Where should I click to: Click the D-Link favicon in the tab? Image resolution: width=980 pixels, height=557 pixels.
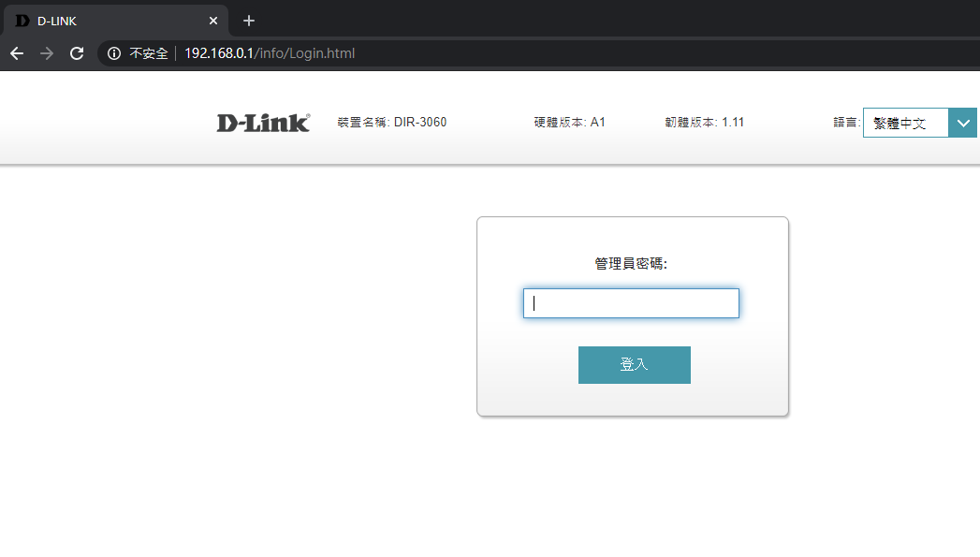pos(22,21)
